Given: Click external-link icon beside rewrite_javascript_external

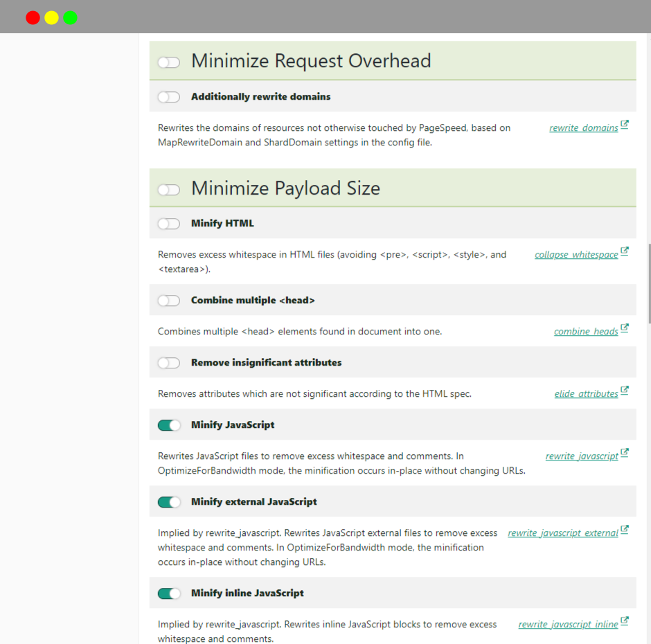Looking at the screenshot, I should click(x=625, y=530).
